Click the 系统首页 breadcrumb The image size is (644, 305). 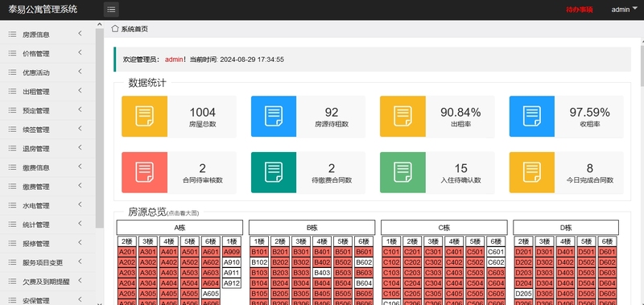click(x=134, y=29)
